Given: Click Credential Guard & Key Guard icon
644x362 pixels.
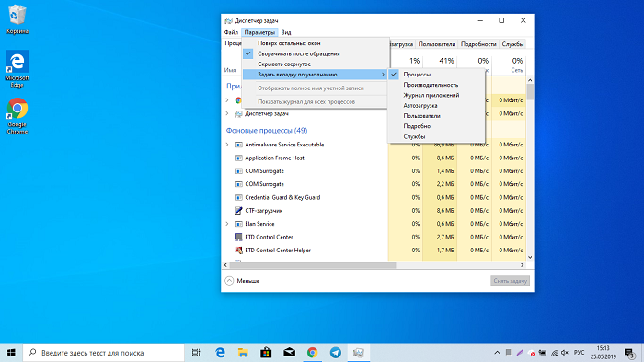Looking at the screenshot, I should tap(238, 197).
